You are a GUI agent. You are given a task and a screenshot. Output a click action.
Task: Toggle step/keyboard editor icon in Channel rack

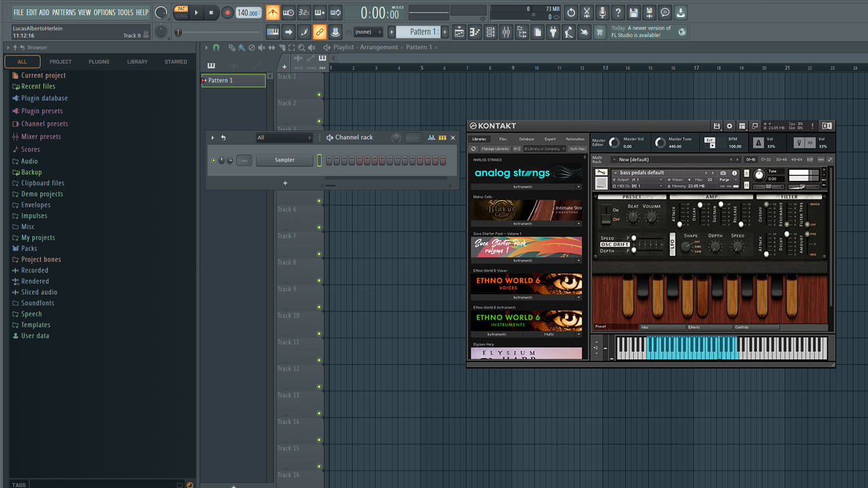click(x=442, y=137)
